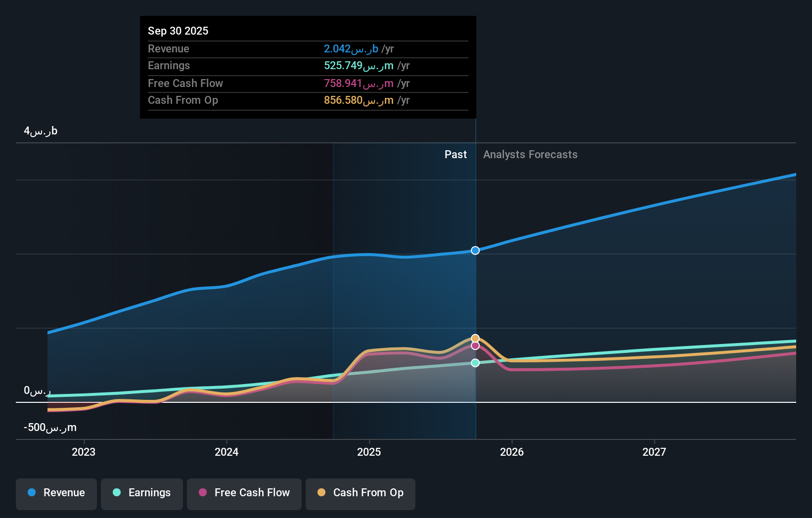Select the Analysts Forecasts label
The width and height of the screenshot is (812, 518).
tap(530, 154)
